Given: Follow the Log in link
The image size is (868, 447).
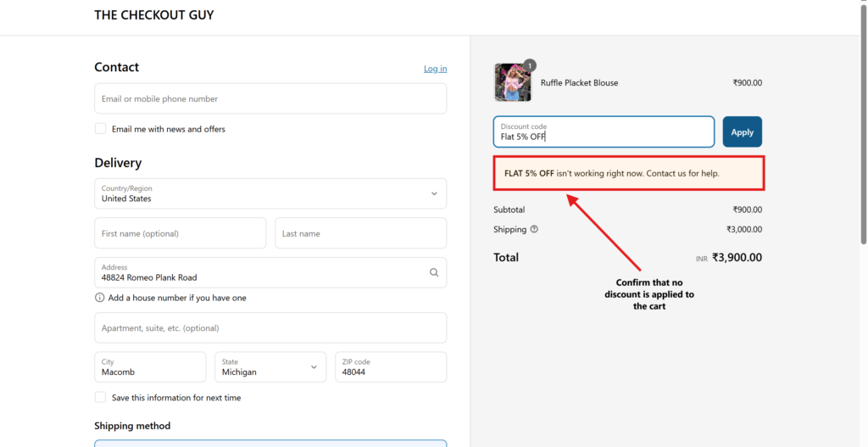Looking at the screenshot, I should [435, 69].
